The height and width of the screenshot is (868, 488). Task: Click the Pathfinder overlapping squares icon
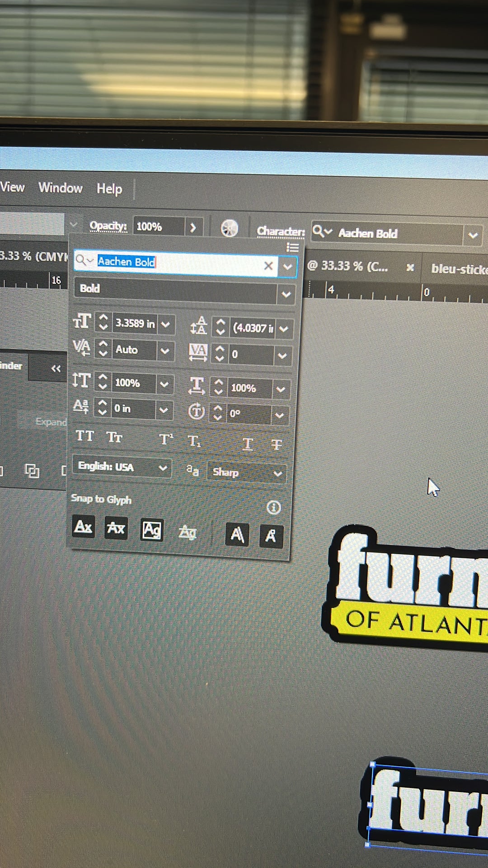[32, 471]
